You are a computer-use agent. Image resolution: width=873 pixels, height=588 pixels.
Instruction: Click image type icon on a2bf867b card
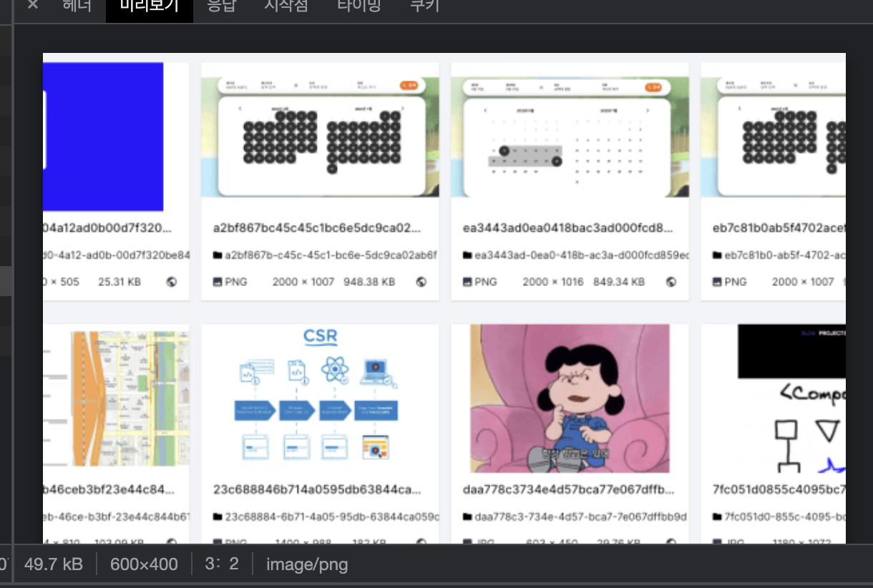[x=218, y=282]
